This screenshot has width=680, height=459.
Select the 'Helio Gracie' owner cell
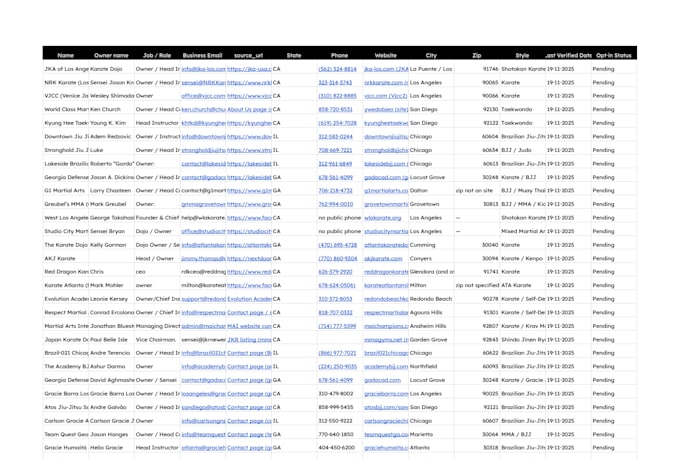(x=112, y=447)
